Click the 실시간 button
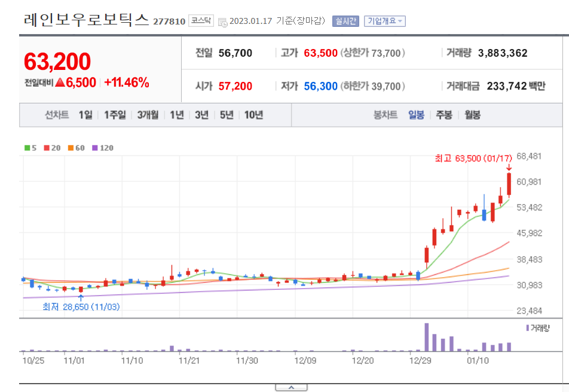Image resolution: width=569 pixels, height=392 pixels. pos(345,21)
